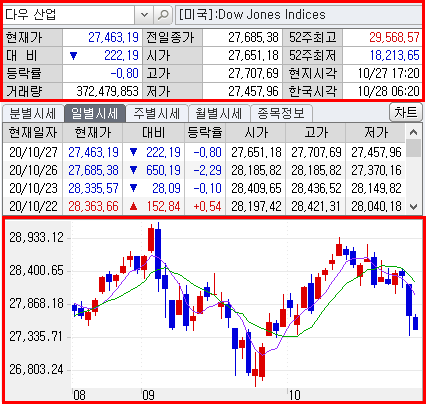Open the 다우 산업 index dropdown arrow
Image resolution: width=426 pixels, height=404 pixels.
tap(144, 15)
